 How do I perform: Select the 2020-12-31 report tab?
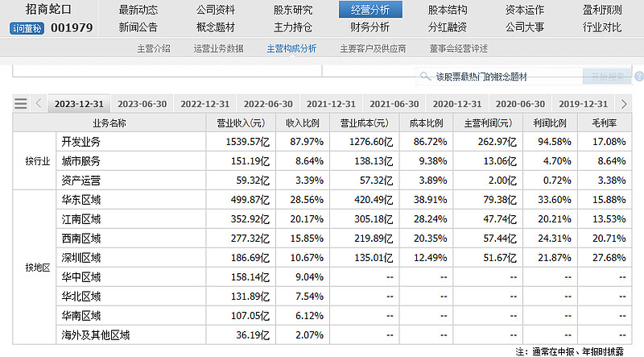click(x=457, y=104)
